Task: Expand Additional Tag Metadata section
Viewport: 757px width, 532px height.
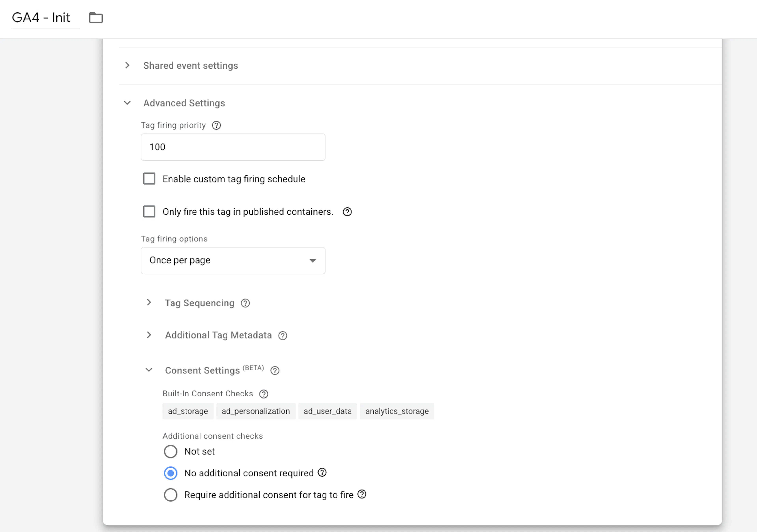Action: pos(149,335)
